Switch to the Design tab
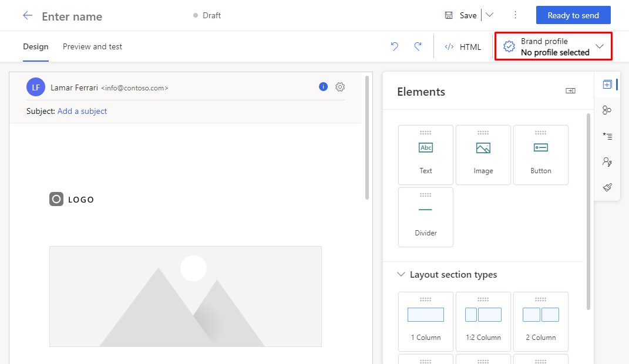 pos(36,46)
